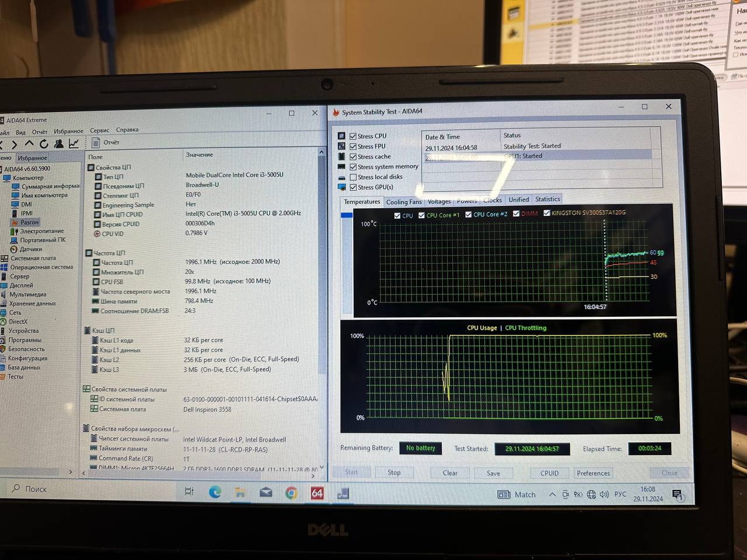Click the vertical scrollbar of AIDA64 details pane

(322, 262)
